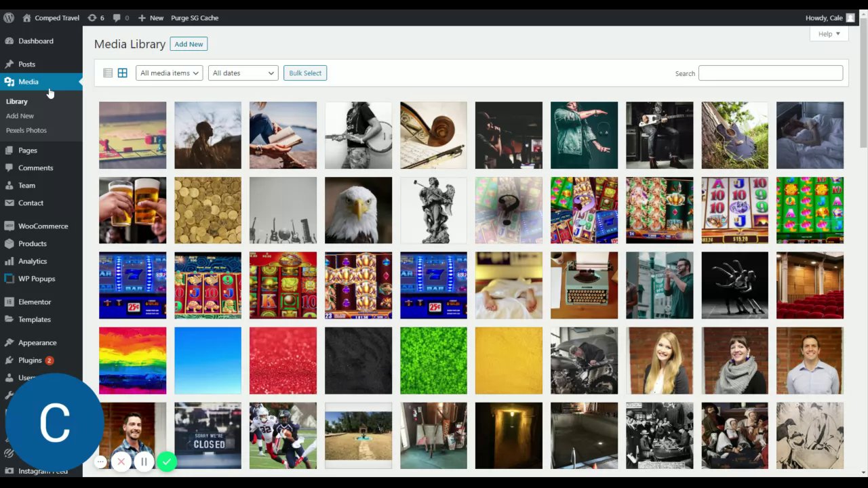Image resolution: width=868 pixels, height=488 pixels.
Task: Open Contact in sidebar
Action: point(41,203)
